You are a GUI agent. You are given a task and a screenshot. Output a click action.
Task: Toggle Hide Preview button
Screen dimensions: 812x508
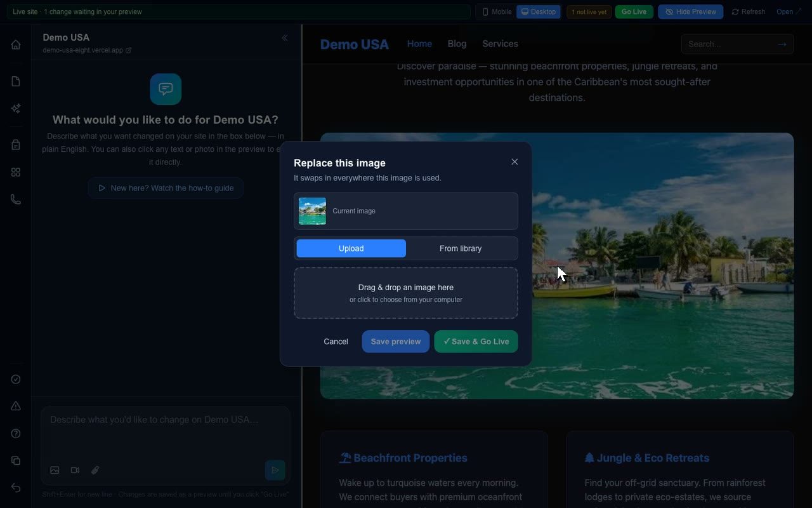(x=690, y=11)
